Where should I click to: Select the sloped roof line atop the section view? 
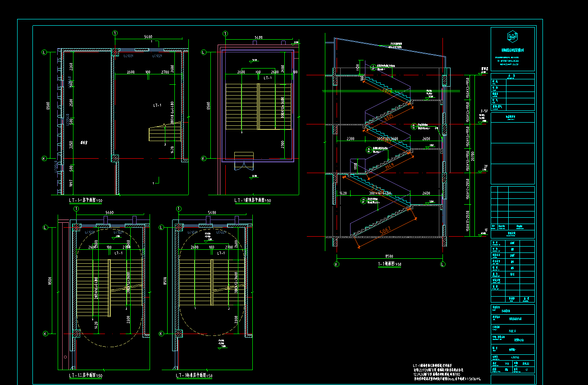390,46
